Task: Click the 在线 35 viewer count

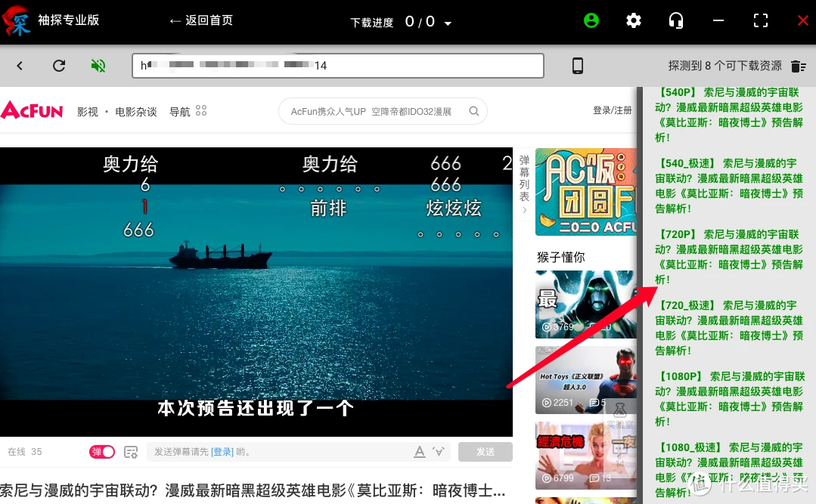Action: pyautogui.click(x=24, y=451)
